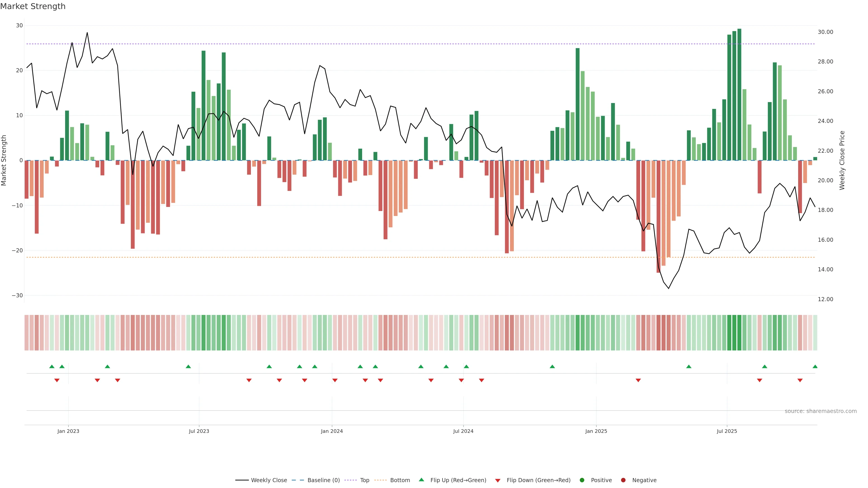Click the tallest dark green bar near Jul 2025
Image resolution: width=868 pixels, height=488 pixels.
tap(739, 94)
